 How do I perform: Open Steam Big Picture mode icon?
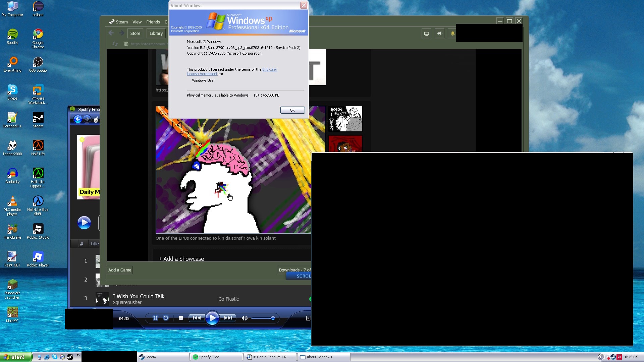[426, 34]
